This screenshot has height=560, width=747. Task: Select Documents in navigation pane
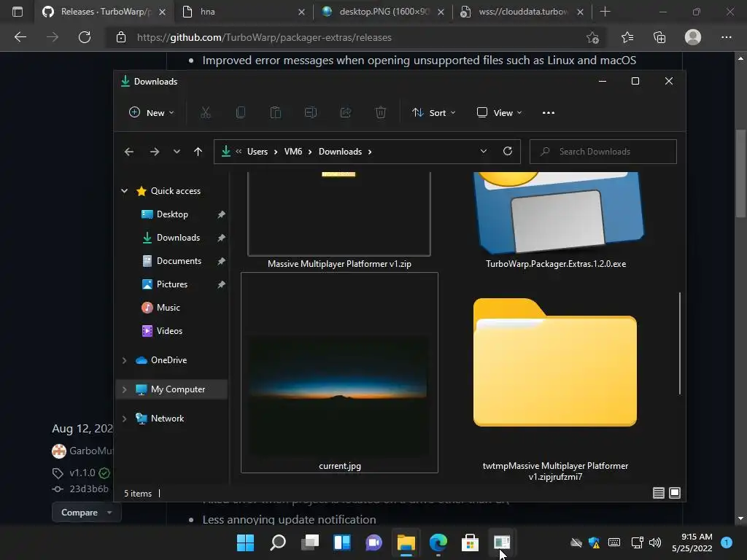point(179,261)
